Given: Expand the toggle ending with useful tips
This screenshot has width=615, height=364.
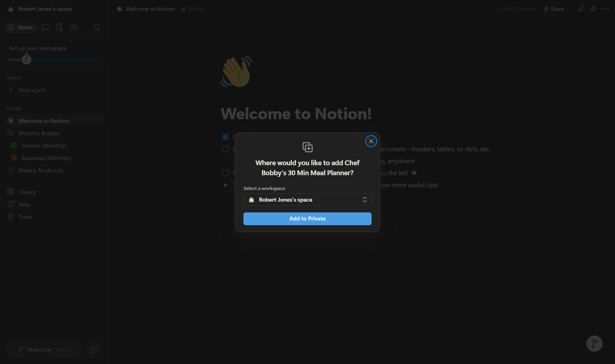Looking at the screenshot, I should coord(225,185).
